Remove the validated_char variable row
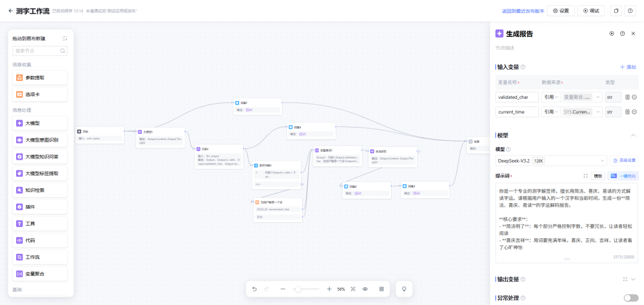The height and width of the screenshot is (305, 644). tap(634, 97)
